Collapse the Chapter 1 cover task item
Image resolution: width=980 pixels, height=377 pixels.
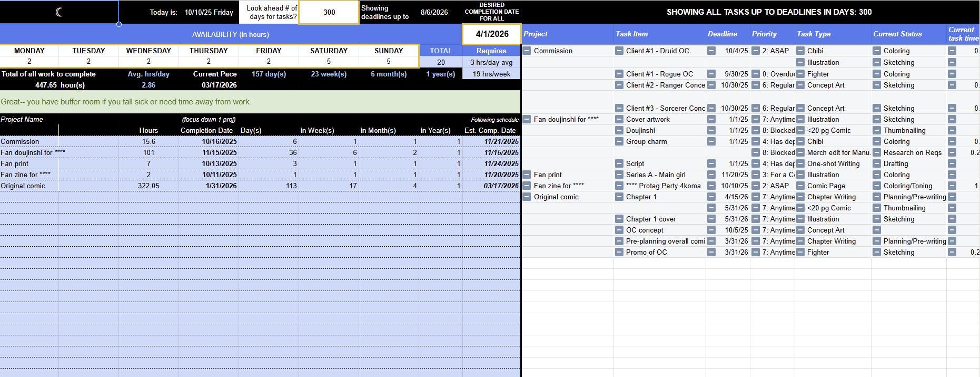click(x=619, y=219)
